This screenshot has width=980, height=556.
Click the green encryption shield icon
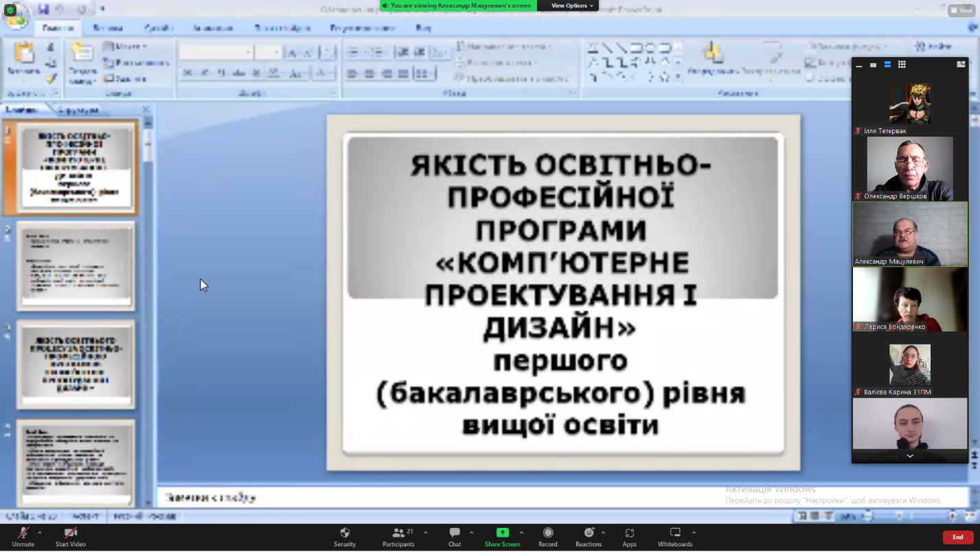point(10,10)
